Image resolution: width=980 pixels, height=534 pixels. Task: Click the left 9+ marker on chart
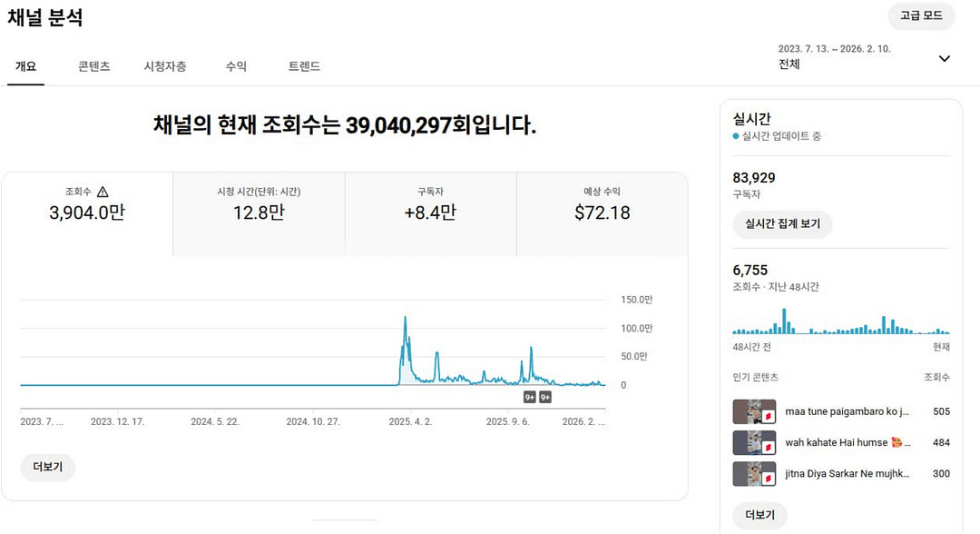pos(530,397)
